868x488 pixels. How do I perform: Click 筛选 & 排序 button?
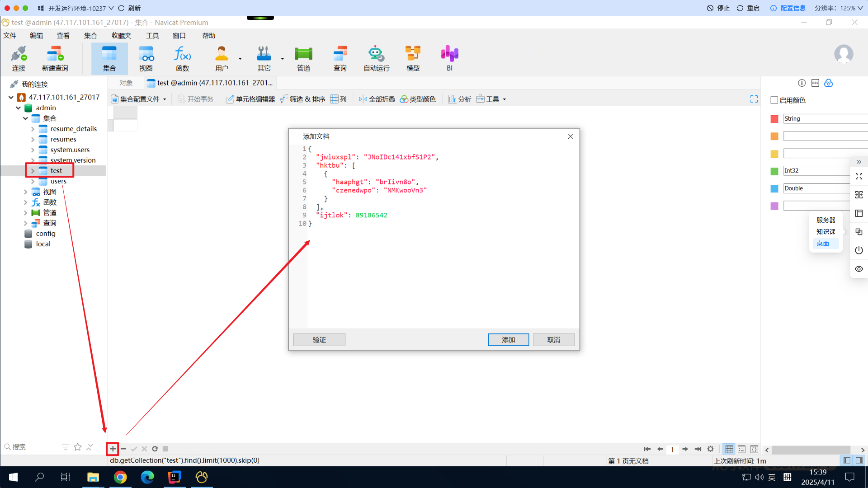[302, 99]
